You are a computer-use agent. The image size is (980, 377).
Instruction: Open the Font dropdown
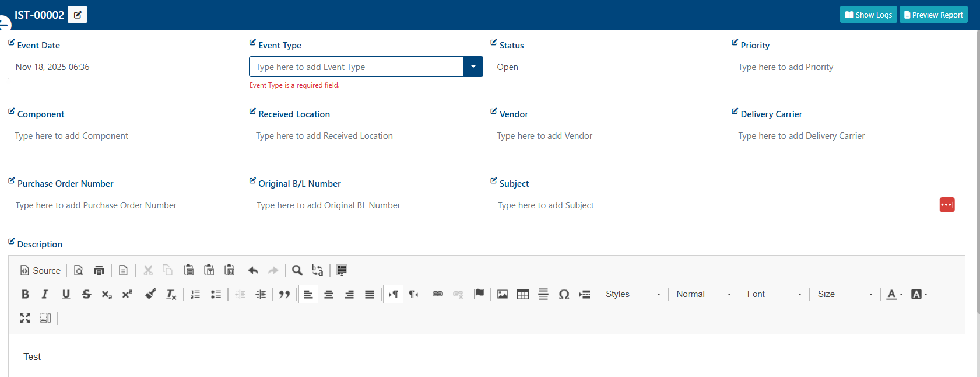774,294
